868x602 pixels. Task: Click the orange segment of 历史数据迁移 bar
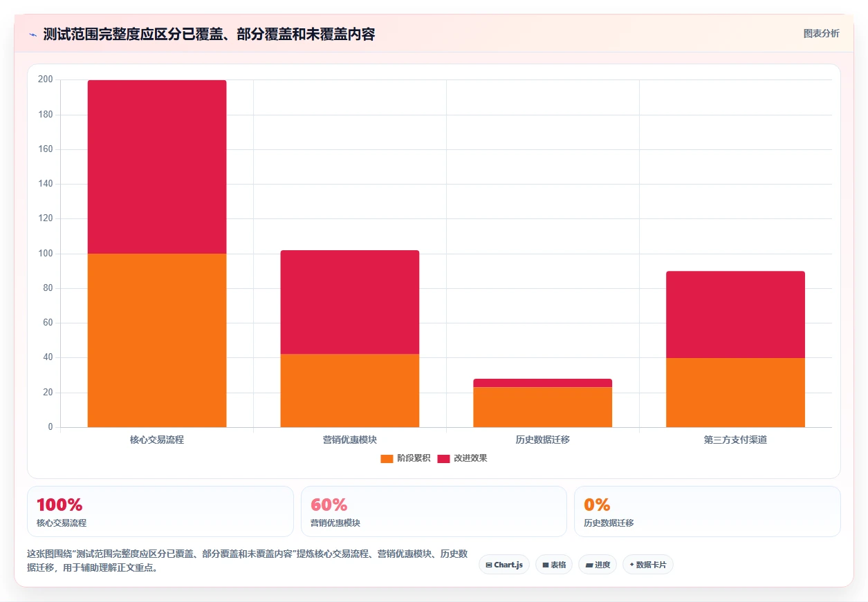click(x=543, y=407)
